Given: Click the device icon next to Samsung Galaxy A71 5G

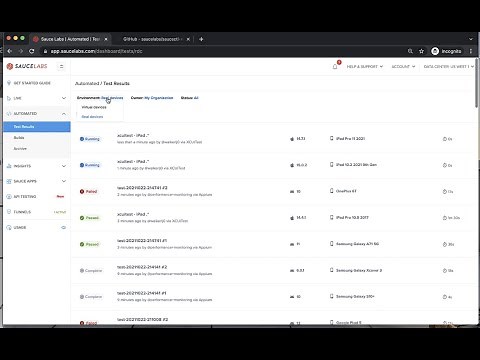Looking at the screenshot, I should [331, 244].
